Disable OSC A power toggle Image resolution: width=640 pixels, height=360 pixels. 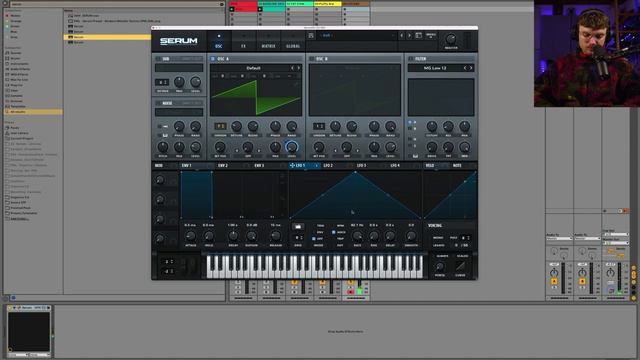click(213, 59)
